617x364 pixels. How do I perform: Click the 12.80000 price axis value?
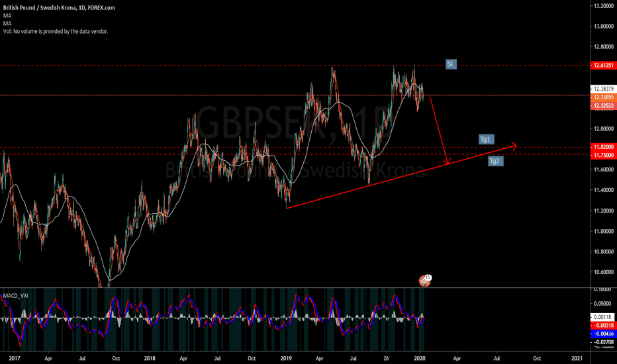point(604,47)
